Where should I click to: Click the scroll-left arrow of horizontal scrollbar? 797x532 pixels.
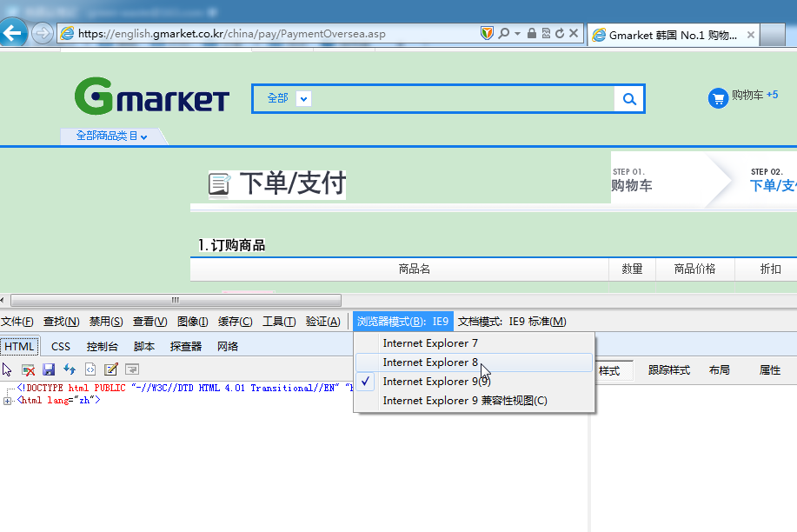pyautogui.click(x=3, y=300)
